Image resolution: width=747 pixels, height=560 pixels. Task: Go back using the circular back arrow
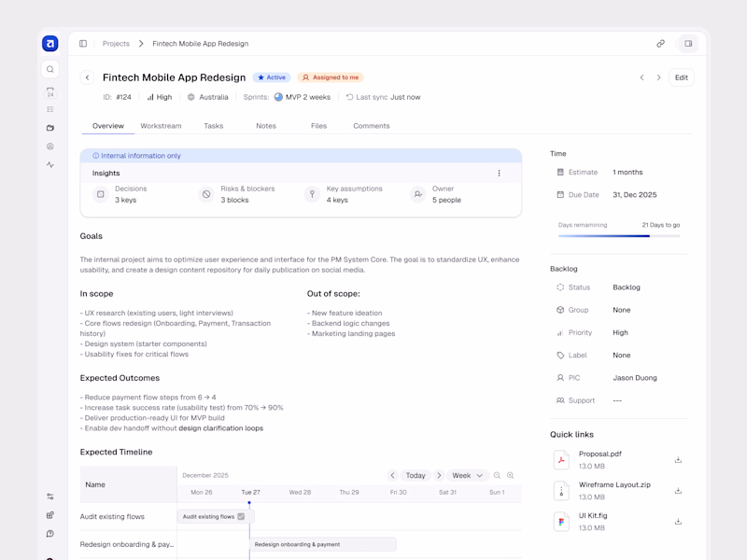87,77
